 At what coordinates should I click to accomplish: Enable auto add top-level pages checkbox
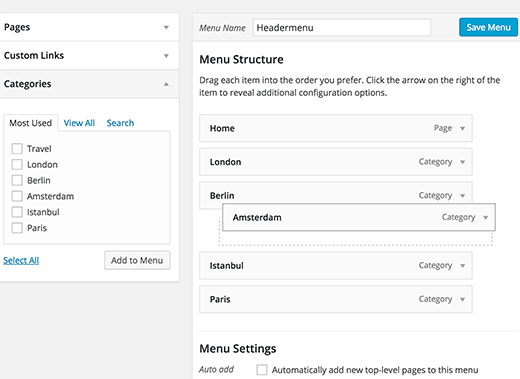262,370
